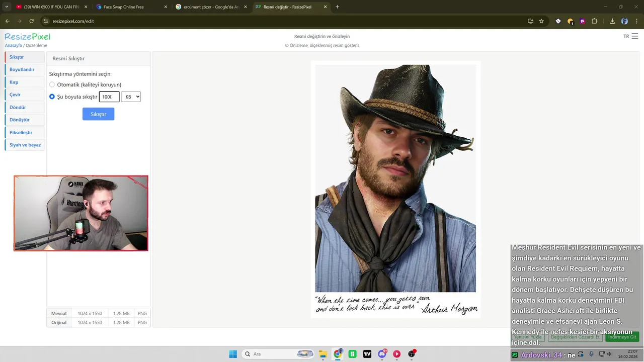This screenshot has width=644, height=362.
Task: Click the microphone tray icon
Action: click(x=592, y=354)
